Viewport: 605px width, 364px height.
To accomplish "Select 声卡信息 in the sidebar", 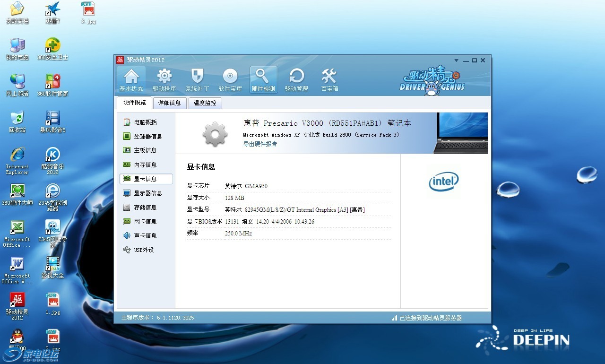I will 145,236.
